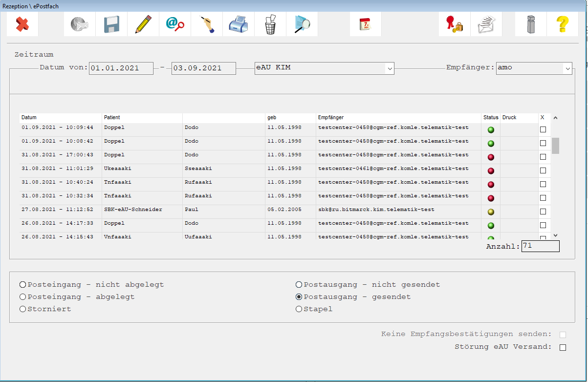Tick X checkbox for SBK-eAU-Schneider row
588x382 pixels.
point(543,212)
